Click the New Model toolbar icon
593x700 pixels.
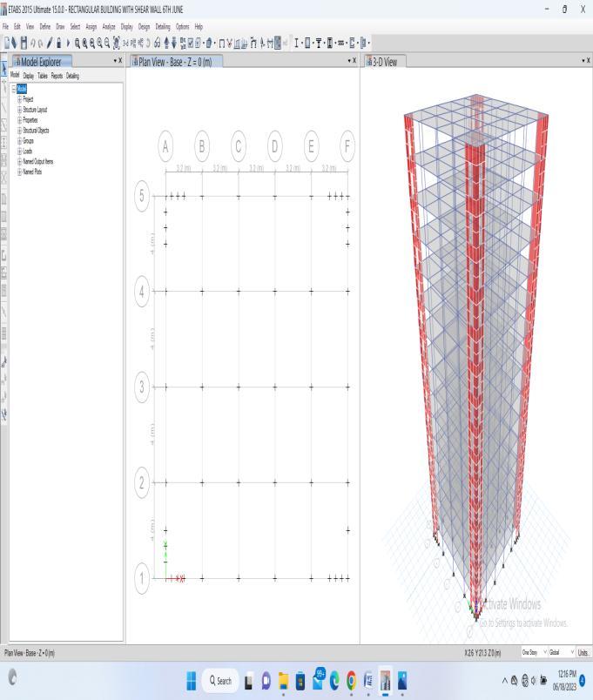(x=7, y=43)
